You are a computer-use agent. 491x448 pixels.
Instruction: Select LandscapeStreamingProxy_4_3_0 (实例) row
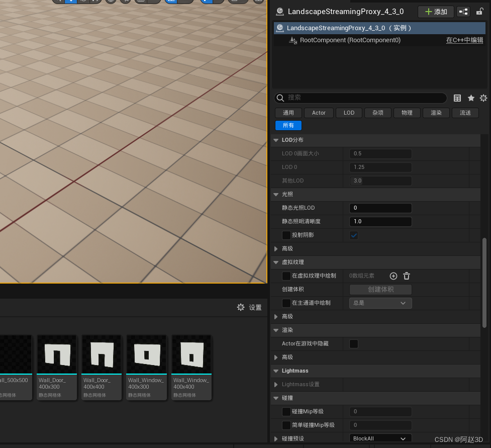tap(379, 28)
